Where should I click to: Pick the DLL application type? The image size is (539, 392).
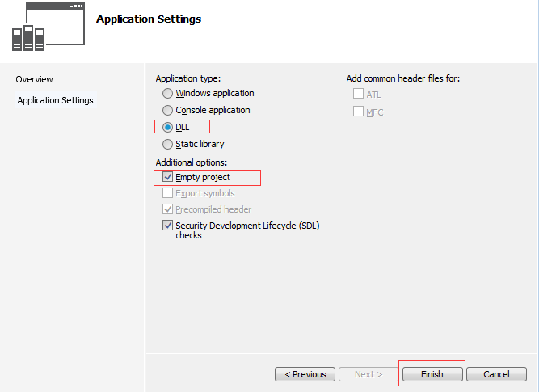pyautogui.click(x=168, y=127)
